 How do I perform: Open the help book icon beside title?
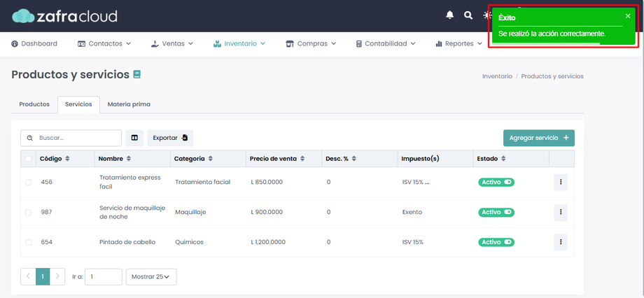click(136, 74)
